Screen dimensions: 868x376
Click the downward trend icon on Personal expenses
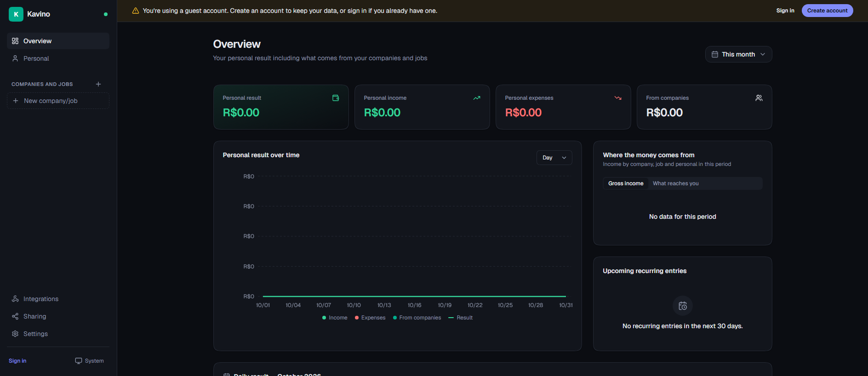click(x=618, y=98)
